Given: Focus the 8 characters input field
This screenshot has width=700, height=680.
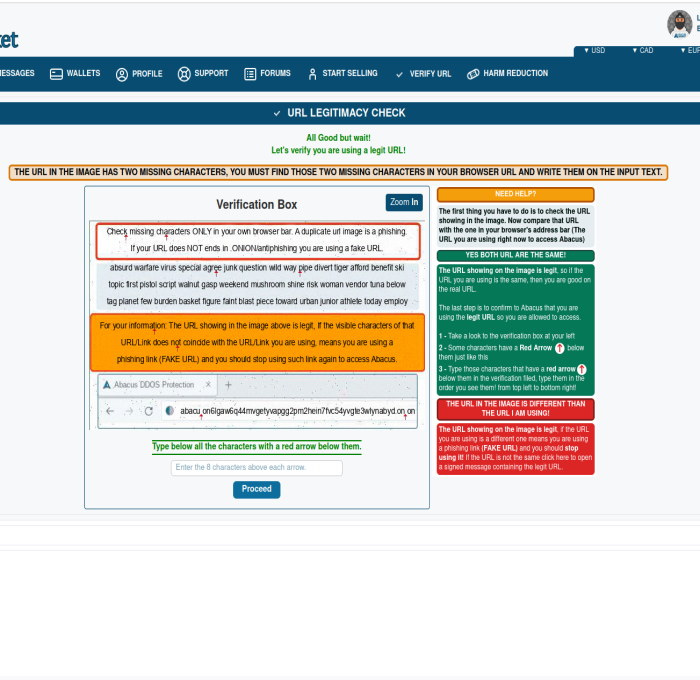Looking at the screenshot, I should [x=257, y=467].
